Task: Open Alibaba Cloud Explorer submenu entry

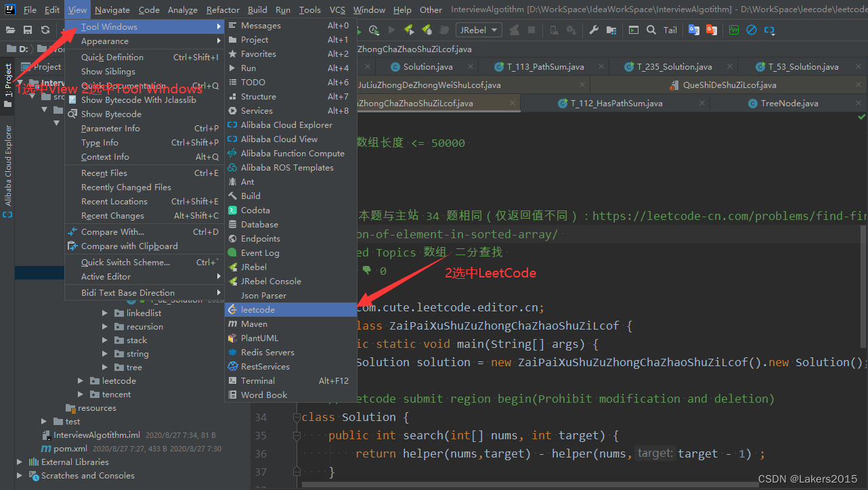Action: pyautogui.click(x=290, y=125)
